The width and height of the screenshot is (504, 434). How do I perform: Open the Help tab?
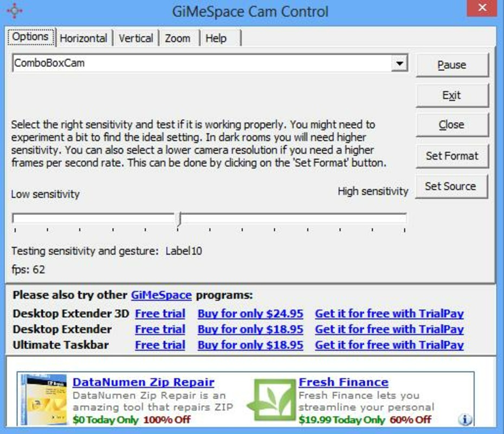218,38
